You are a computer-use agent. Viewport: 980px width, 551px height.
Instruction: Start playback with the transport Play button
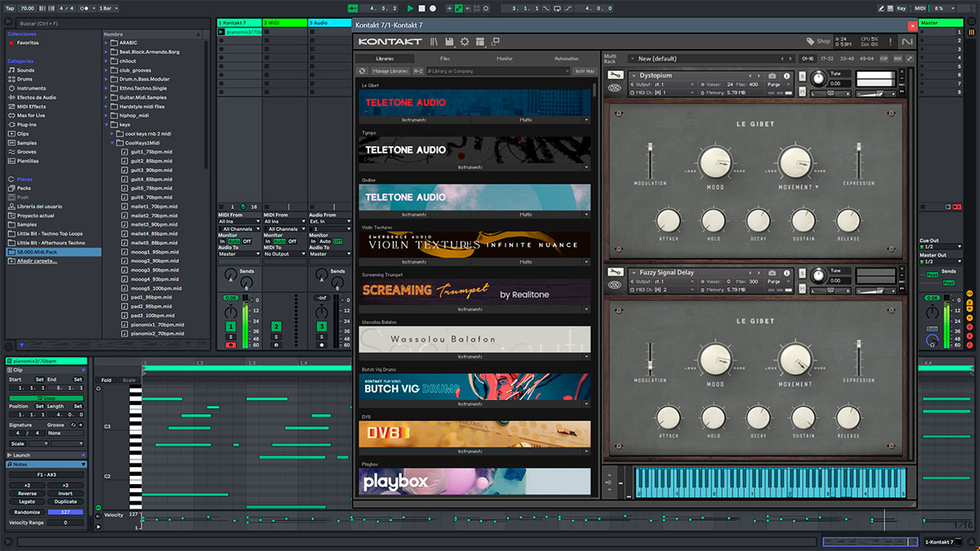[x=411, y=8]
